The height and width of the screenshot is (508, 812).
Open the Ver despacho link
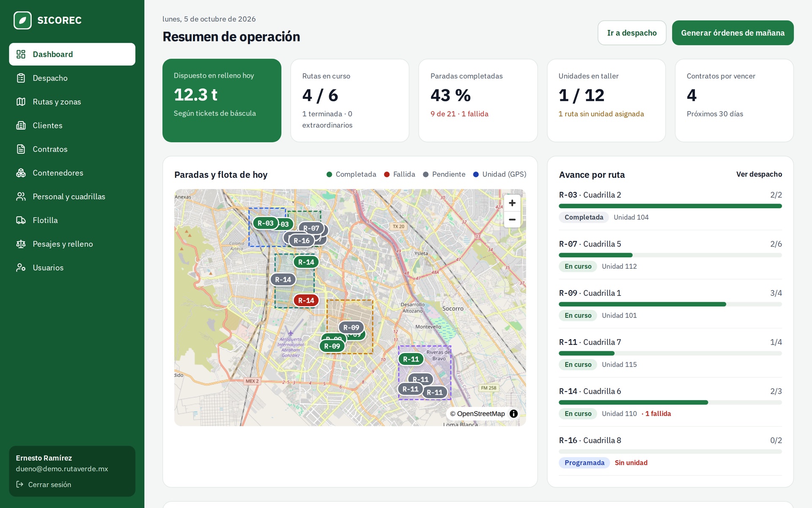tap(759, 174)
